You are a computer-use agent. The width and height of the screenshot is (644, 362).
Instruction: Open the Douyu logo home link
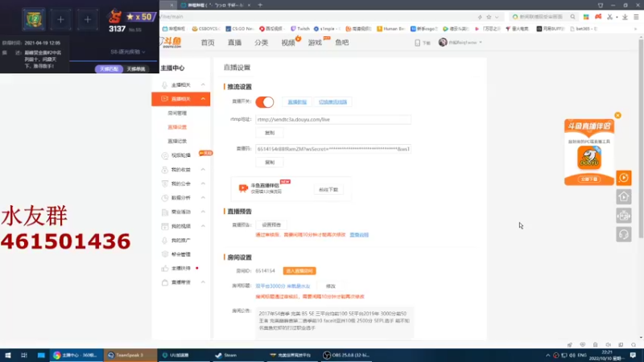pyautogui.click(x=171, y=42)
